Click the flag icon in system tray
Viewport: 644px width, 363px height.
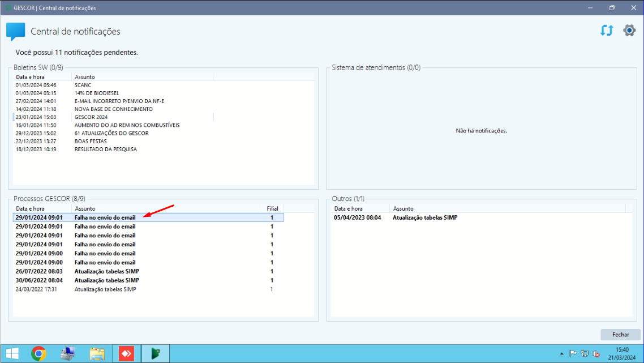click(573, 353)
